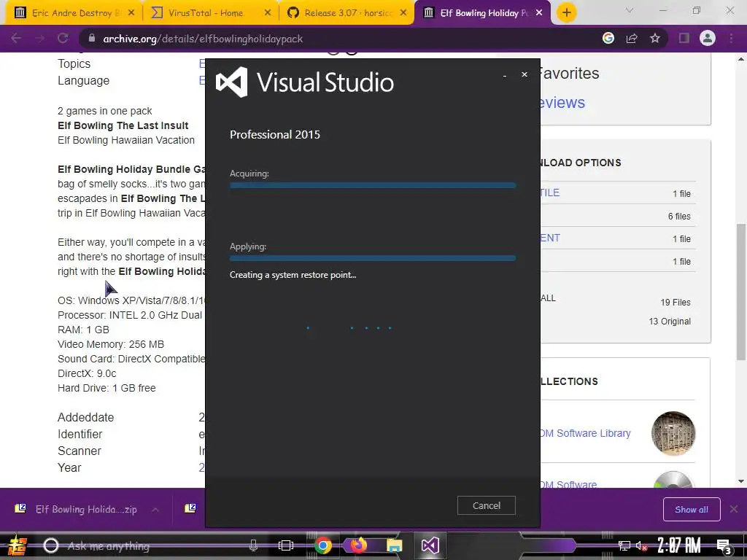Click the Cortana circle icon
The image size is (747, 560).
click(50, 545)
